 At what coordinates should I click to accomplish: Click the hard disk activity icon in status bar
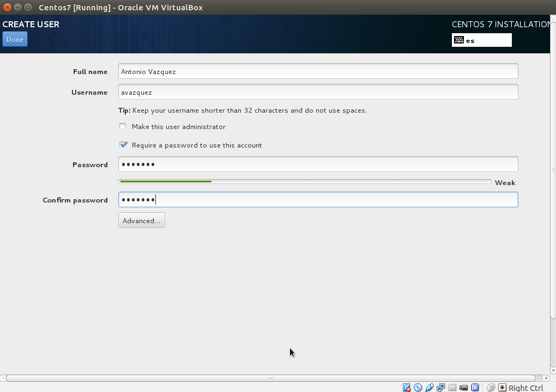(407, 387)
